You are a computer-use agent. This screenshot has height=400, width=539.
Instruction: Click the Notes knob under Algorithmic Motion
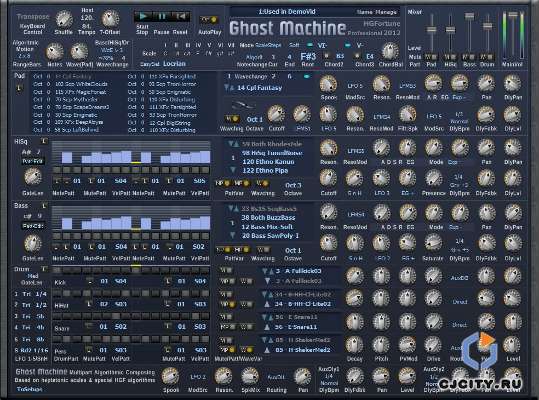55,52
